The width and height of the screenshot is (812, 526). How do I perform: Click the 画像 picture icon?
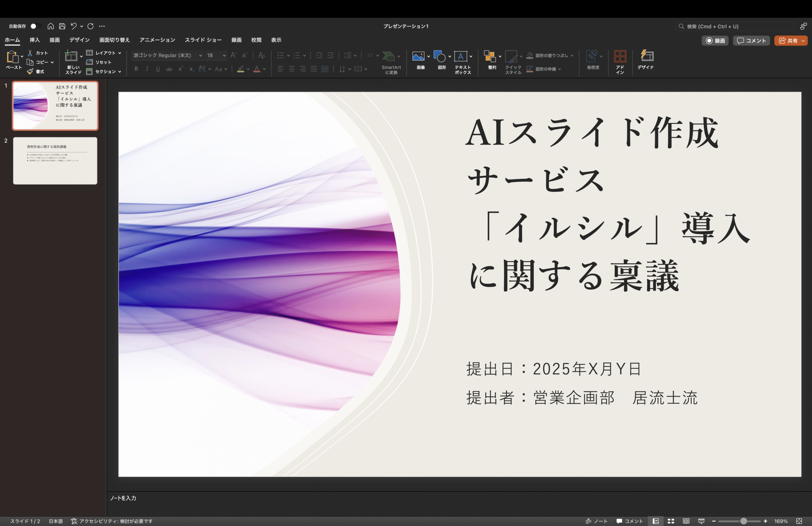click(418, 57)
